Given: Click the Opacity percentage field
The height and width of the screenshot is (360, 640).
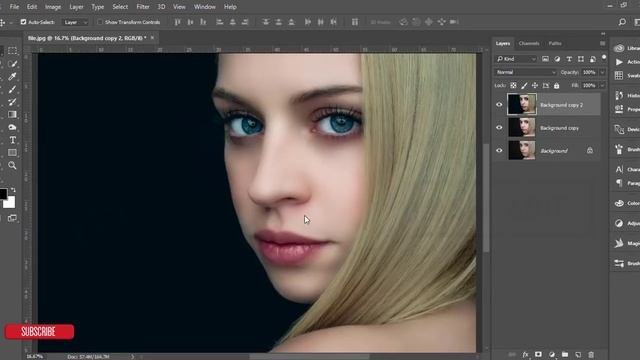Looking at the screenshot, I should coord(589,73).
